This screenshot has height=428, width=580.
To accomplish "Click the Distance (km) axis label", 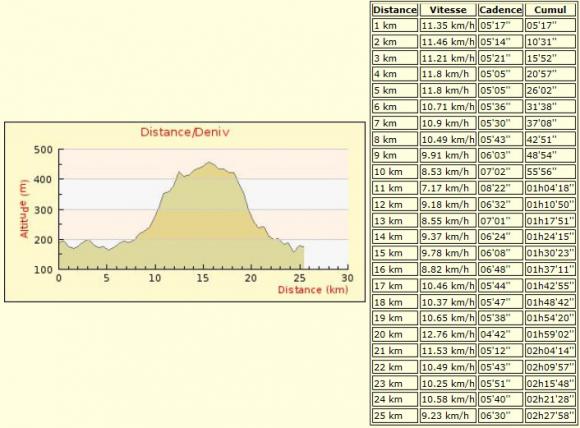I will click(313, 290).
